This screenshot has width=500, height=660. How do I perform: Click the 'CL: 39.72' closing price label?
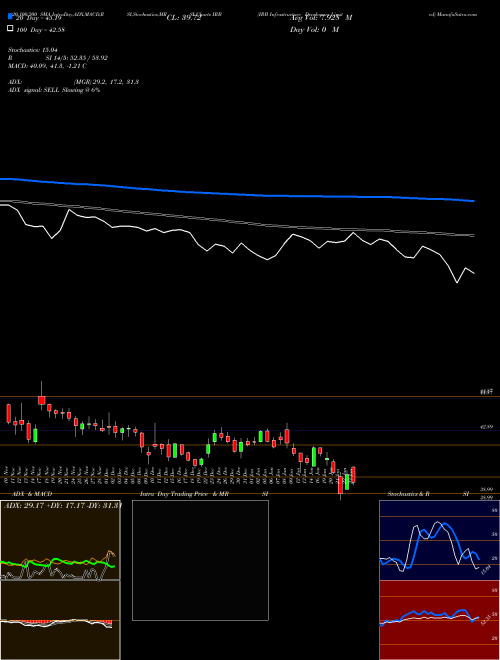click(x=184, y=18)
